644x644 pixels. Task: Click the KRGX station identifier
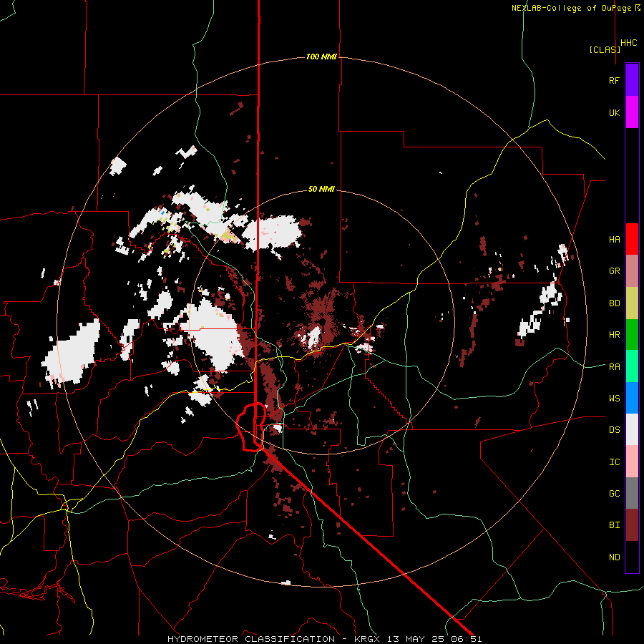coord(367,639)
